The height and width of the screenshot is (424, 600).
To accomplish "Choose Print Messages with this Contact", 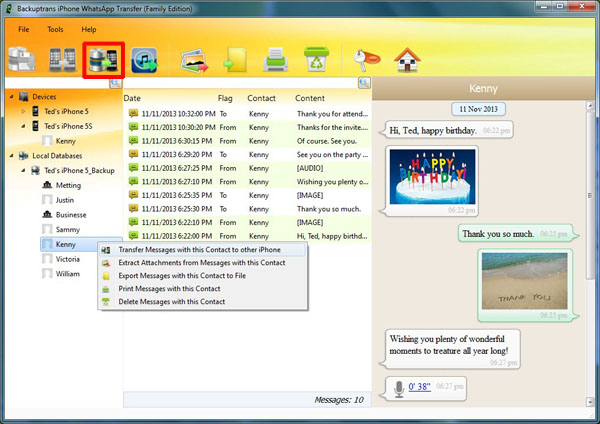I will point(203,289).
